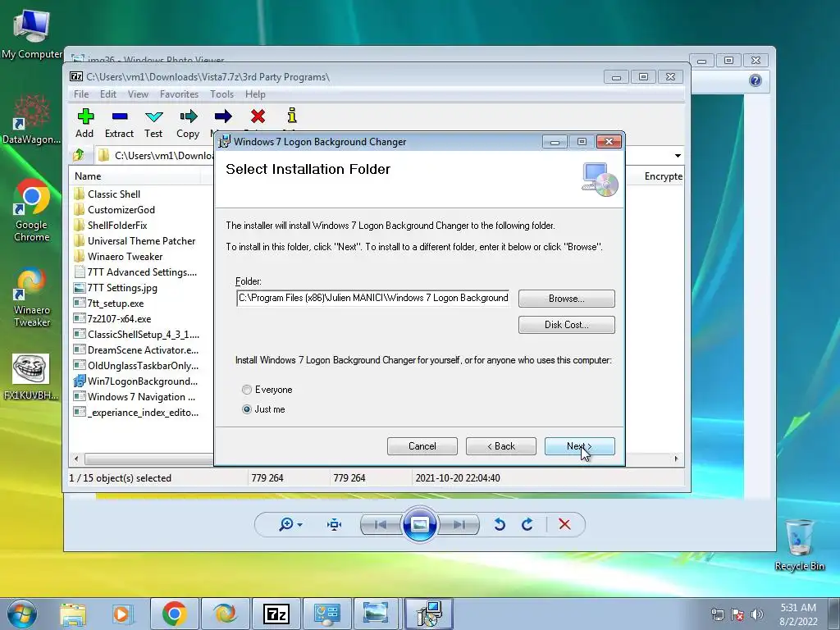Screen dimensions: 840x630
Task: Open the troll face FX1KUVBH desktop file
Action: point(31,377)
